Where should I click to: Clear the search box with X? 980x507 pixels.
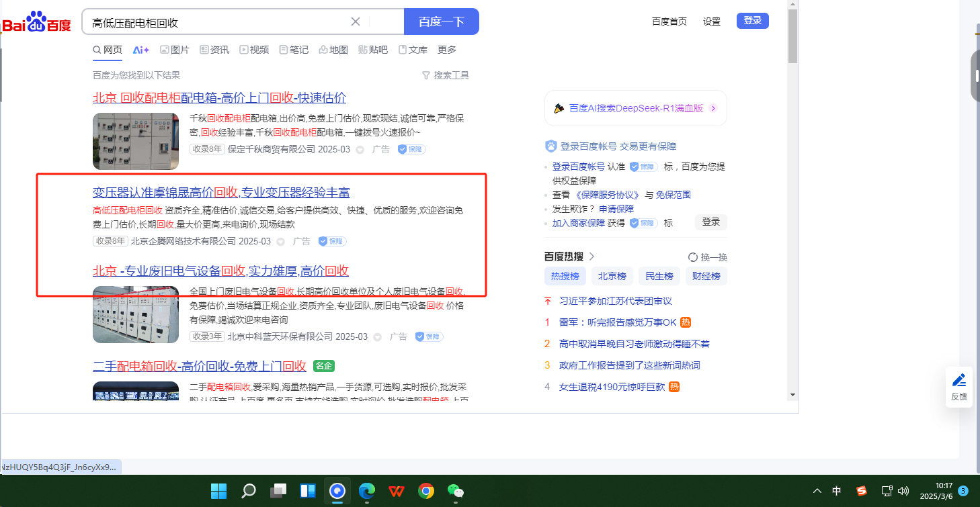coord(356,21)
